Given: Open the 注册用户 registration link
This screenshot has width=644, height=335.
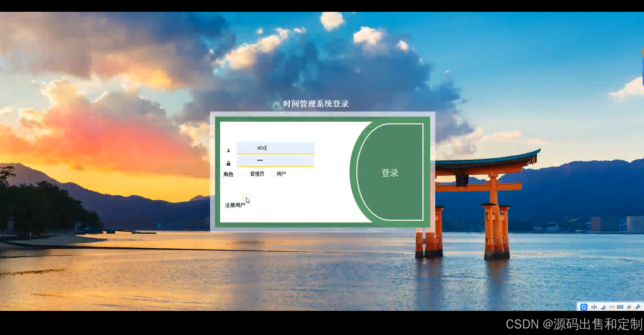Looking at the screenshot, I should (x=235, y=205).
